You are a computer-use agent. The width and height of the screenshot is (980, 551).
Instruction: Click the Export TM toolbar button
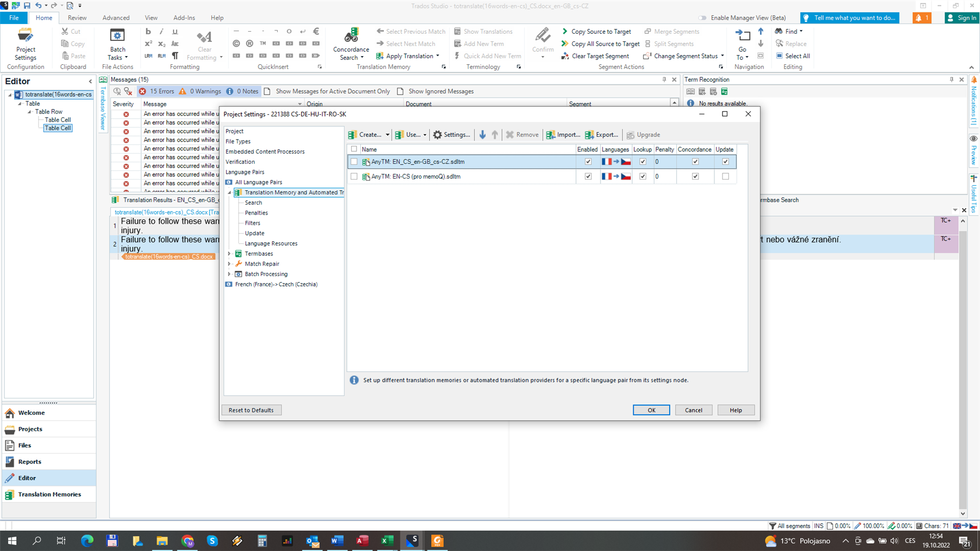pyautogui.click(x=602, y=134)
